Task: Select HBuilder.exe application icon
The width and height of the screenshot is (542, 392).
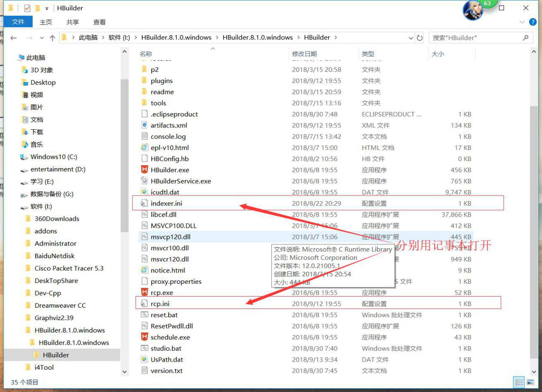Action: [144, 170]
